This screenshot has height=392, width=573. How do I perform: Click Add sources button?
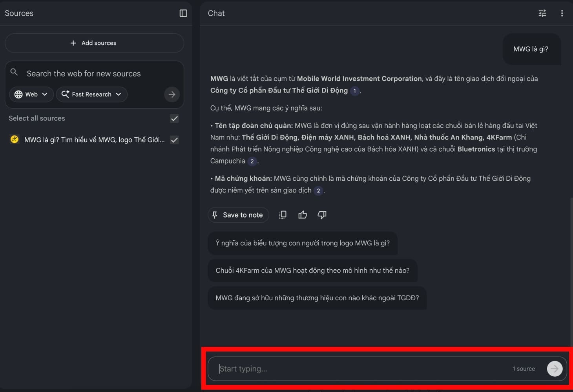94,43
